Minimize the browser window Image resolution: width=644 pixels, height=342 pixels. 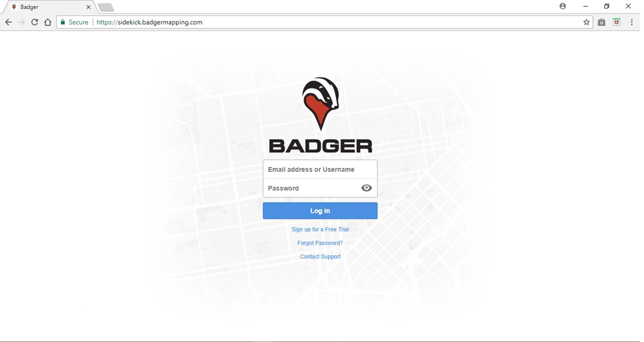pos(585,7)
